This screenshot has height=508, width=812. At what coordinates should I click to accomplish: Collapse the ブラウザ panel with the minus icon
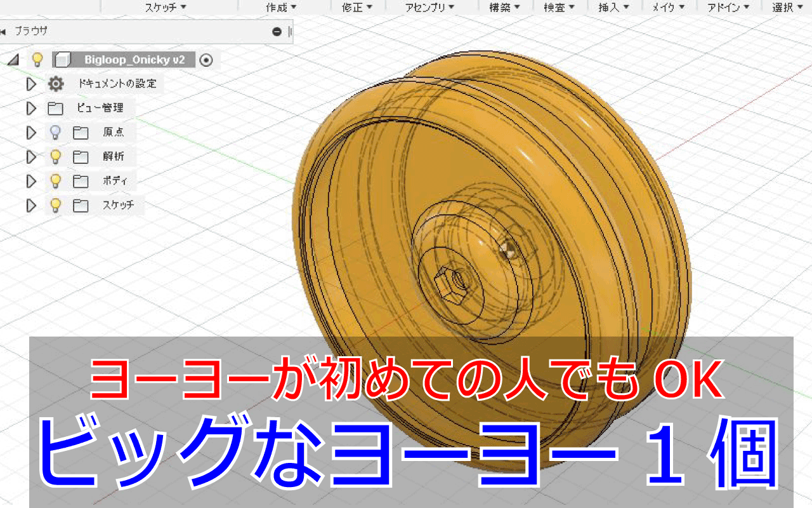pos(277,31)
